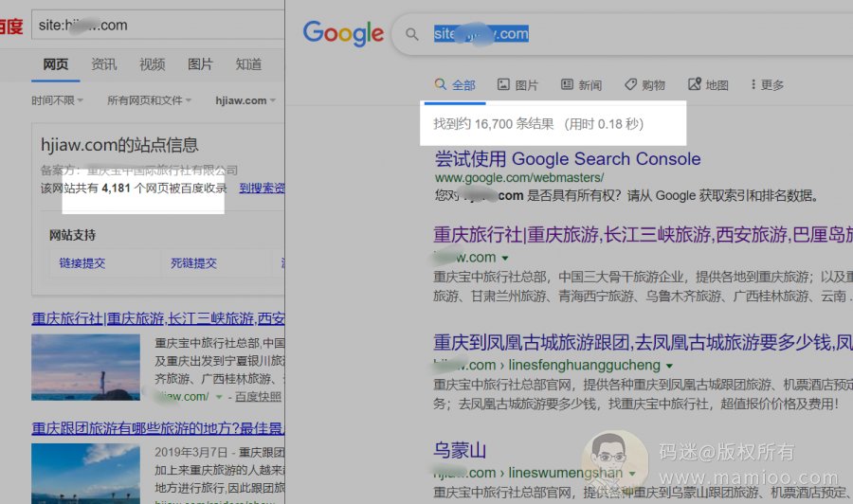Select the Google 地图 tab
Image resolution: width=853 pixels, height=504 pixels.
708,85
